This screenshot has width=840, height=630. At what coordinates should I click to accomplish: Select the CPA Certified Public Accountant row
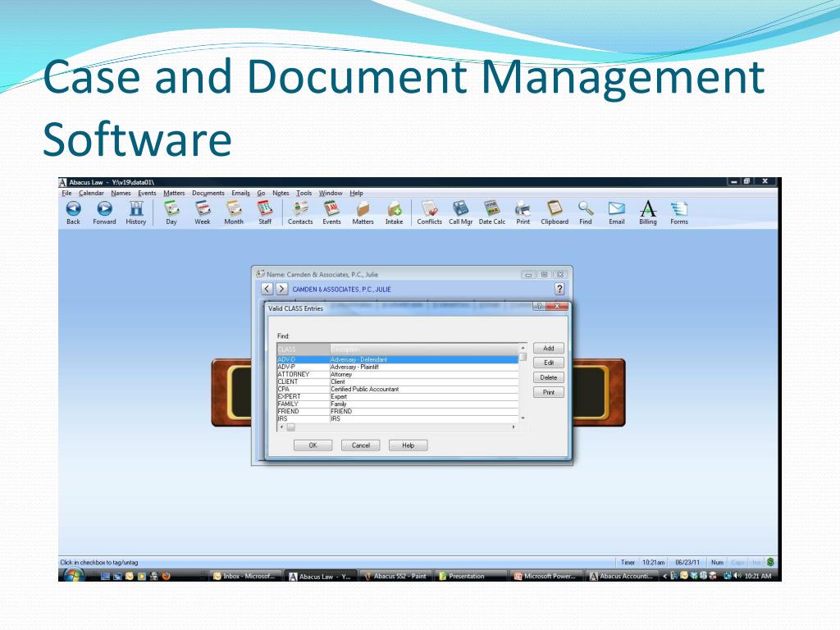[x=398, y=390]
